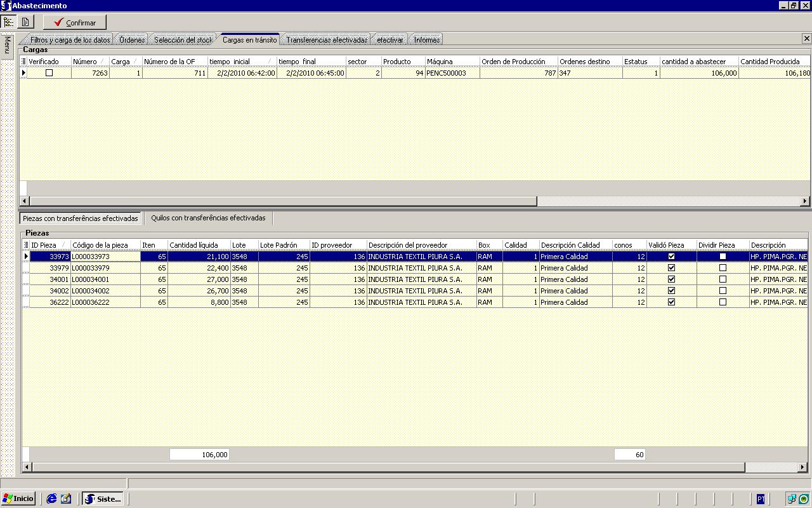The width and height of the screenshot is (812, 508).
Task: Open the Quilos con transferências efectivadas tab
Action: click(208, 218)
